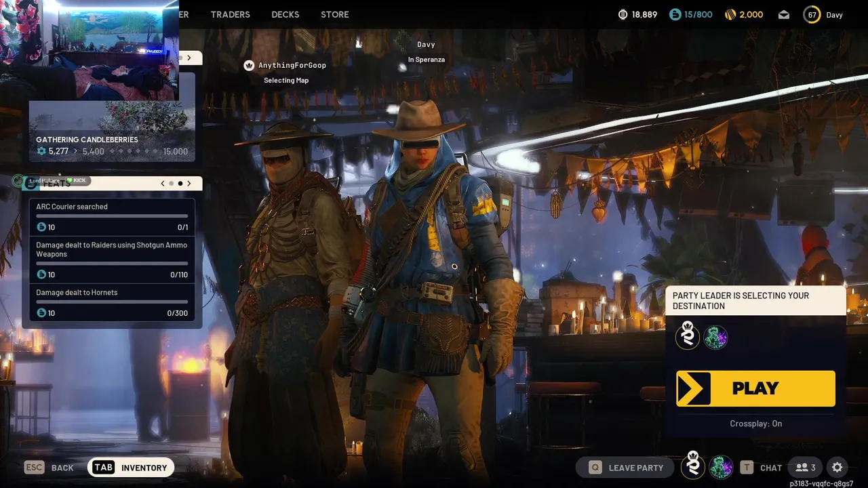Viewport: 868px width, 488px height.
Task: Click the coin currency icon beside 18,889
Action: click(623, 14)
